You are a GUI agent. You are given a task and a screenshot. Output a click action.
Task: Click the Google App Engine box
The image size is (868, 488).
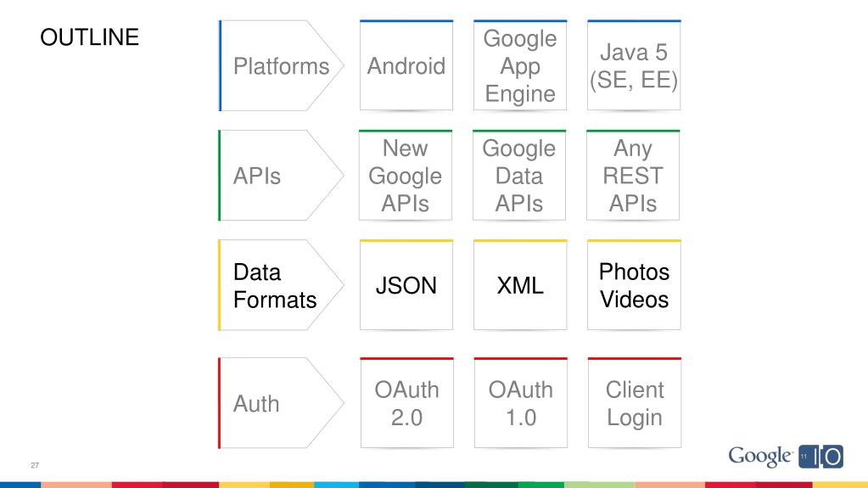pos(519,66)
